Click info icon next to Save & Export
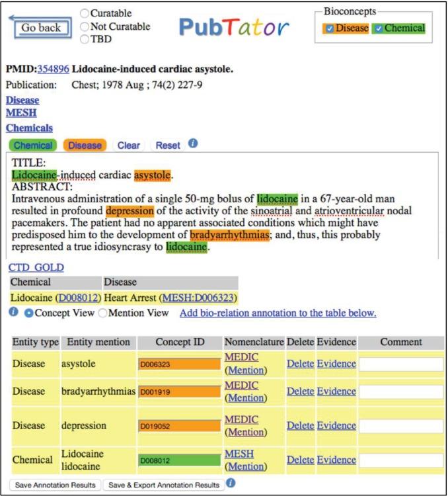448x496 pixels. 231,483
